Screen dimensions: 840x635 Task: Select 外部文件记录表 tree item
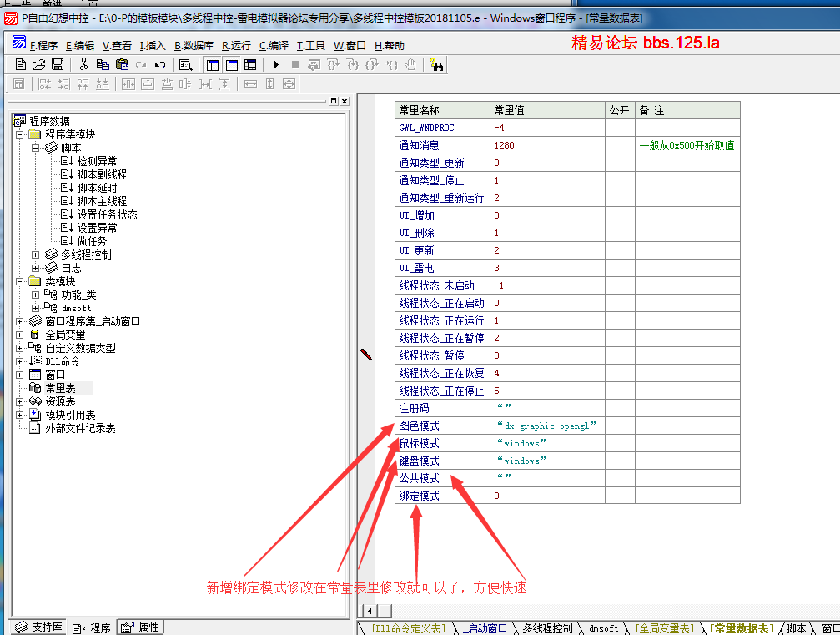pyautogui.click(x=80, y=428)
